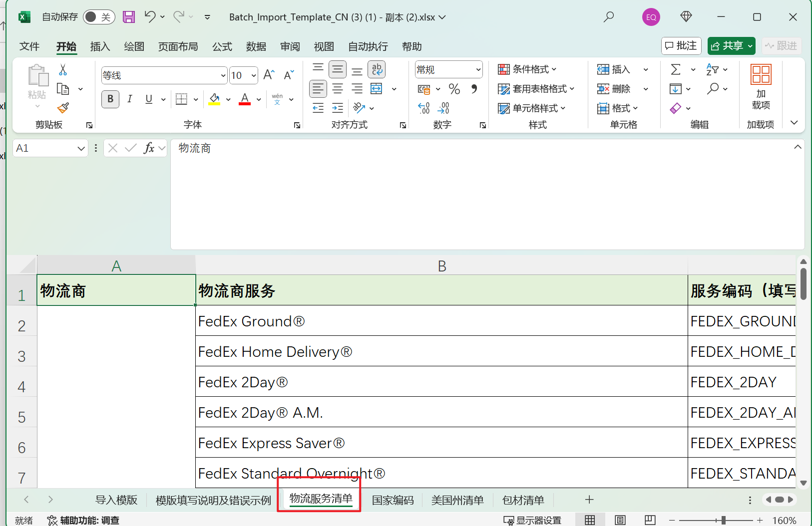Viewport: 812px width, 526px height.
Task: Toggle left text alignment
Action: coord(318,89)
